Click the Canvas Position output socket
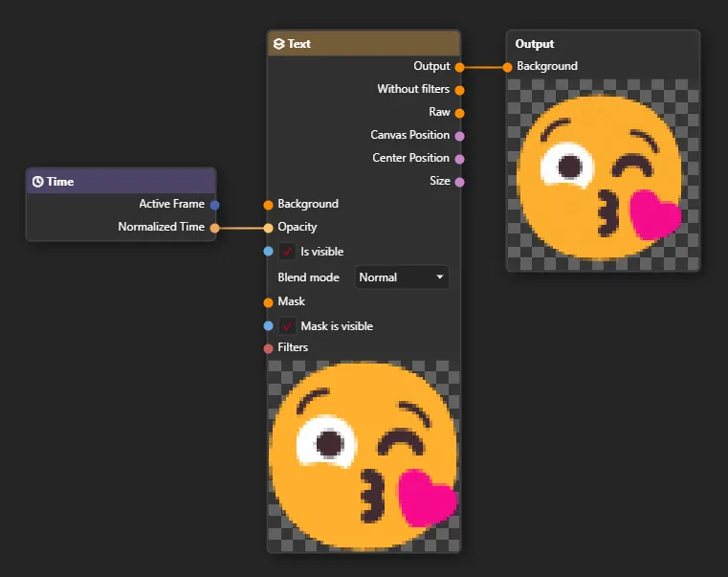 (x=459, y=136)
